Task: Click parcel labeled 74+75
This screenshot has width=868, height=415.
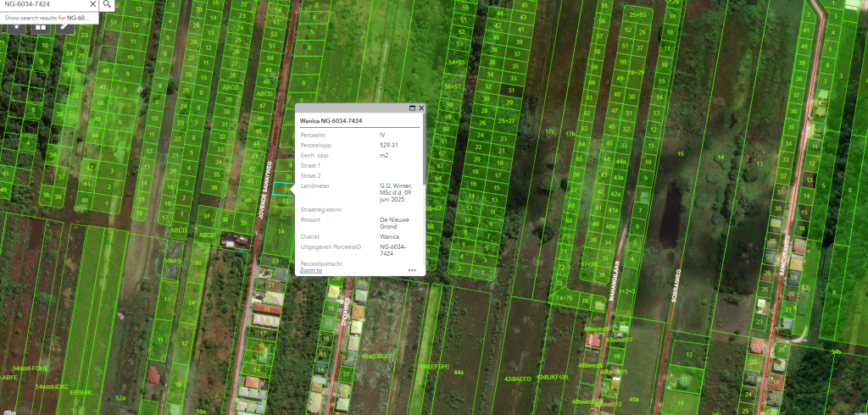Action: tap(564, 298)
